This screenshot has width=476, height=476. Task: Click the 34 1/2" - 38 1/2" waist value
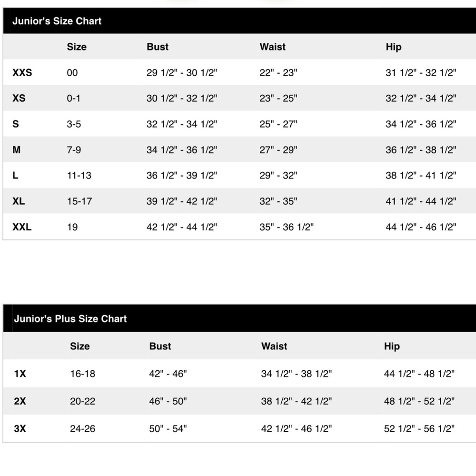297,373
